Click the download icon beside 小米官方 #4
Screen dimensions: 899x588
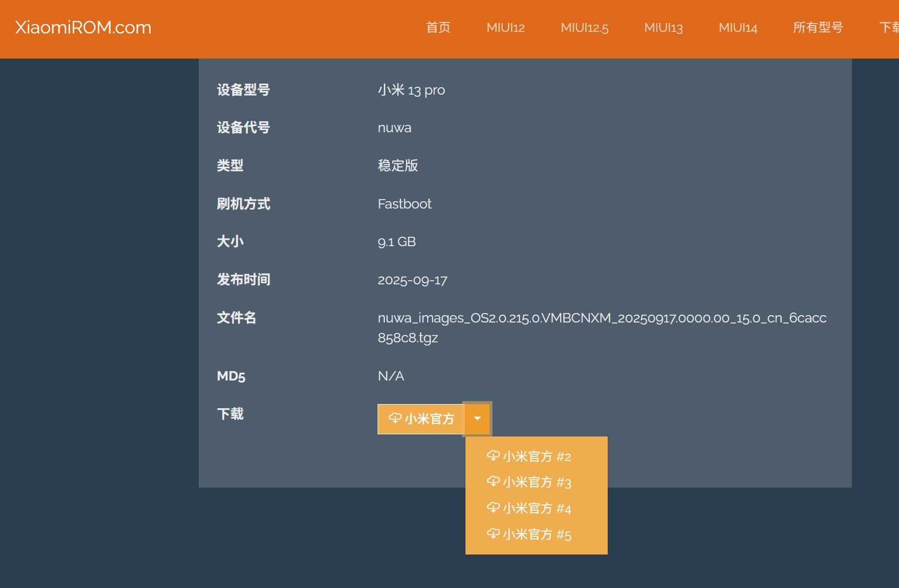493,508
